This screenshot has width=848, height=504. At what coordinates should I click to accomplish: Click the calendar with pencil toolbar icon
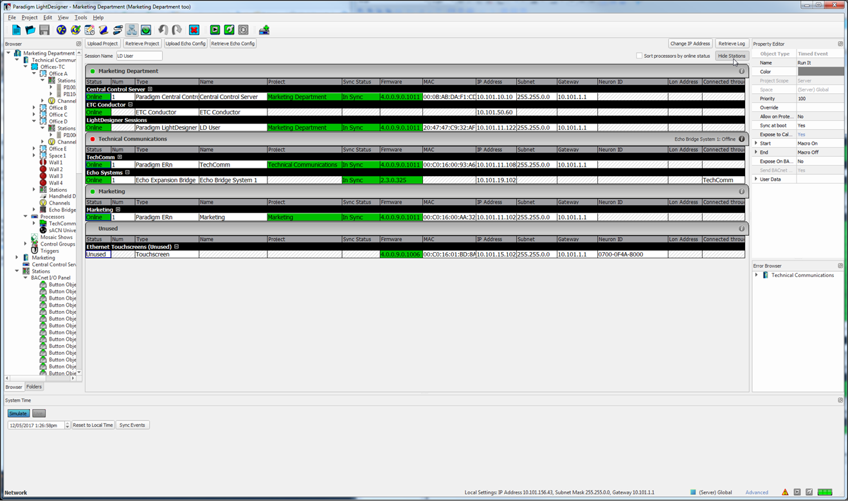pos(90,30)
